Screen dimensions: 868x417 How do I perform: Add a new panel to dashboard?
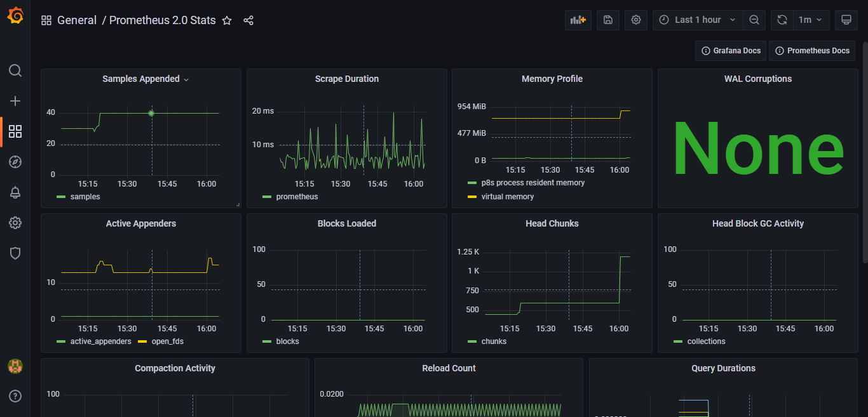[x=578, y=20]
